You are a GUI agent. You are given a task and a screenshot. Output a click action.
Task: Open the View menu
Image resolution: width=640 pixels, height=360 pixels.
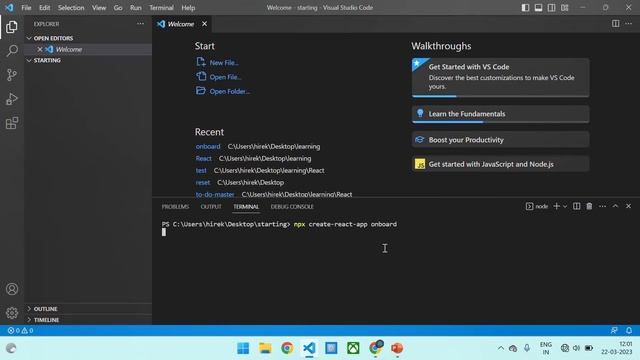coord(99,8)
